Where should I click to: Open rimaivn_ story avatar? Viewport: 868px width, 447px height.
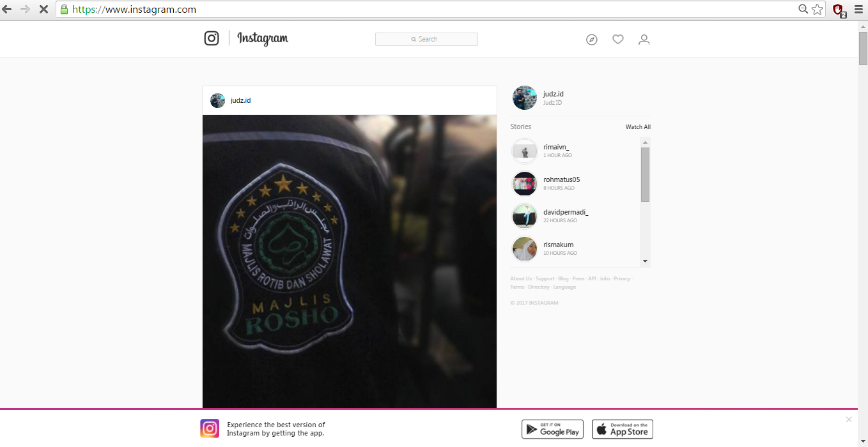(525, 151)
